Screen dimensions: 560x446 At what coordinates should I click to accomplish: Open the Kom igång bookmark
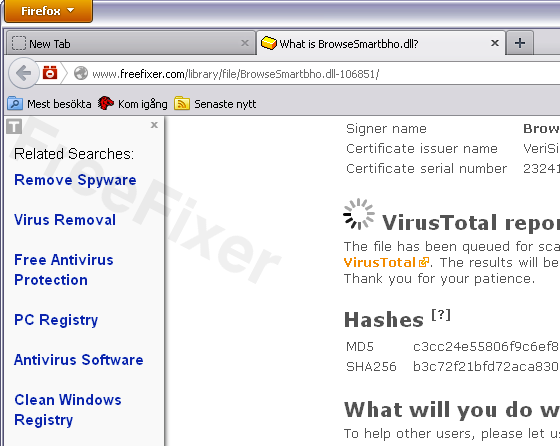pyautogui.click(x=132, y=104)
